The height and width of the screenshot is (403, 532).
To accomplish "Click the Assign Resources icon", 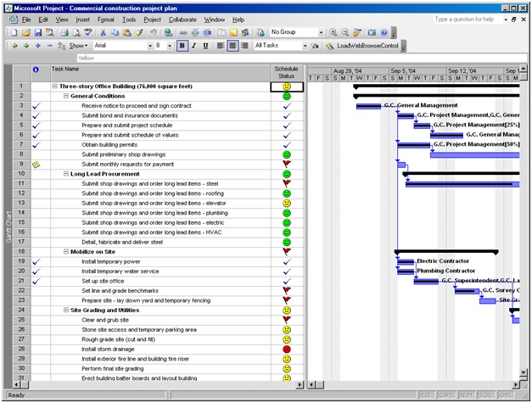I will click(x=245, y=32).
